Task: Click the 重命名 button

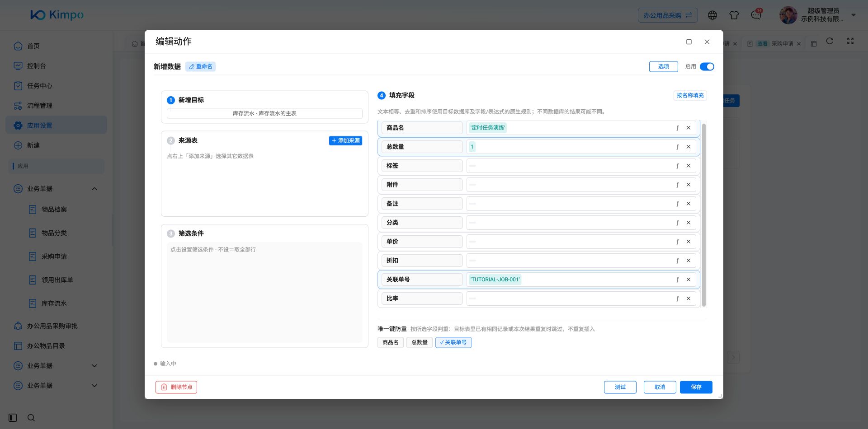Action: tap(200, 67)
